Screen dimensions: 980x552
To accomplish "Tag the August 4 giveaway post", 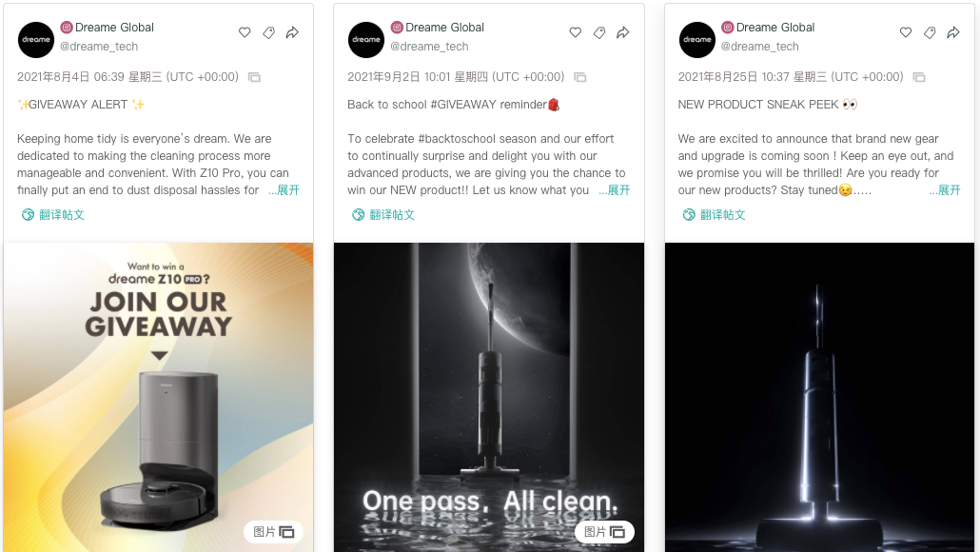I will coord(268,32).
